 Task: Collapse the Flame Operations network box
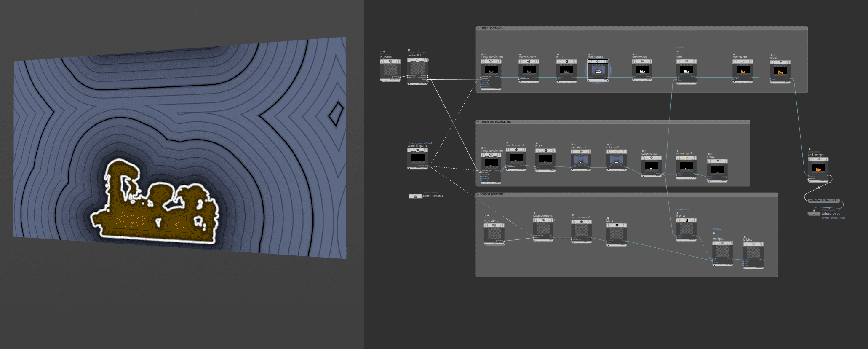[478, 28]
